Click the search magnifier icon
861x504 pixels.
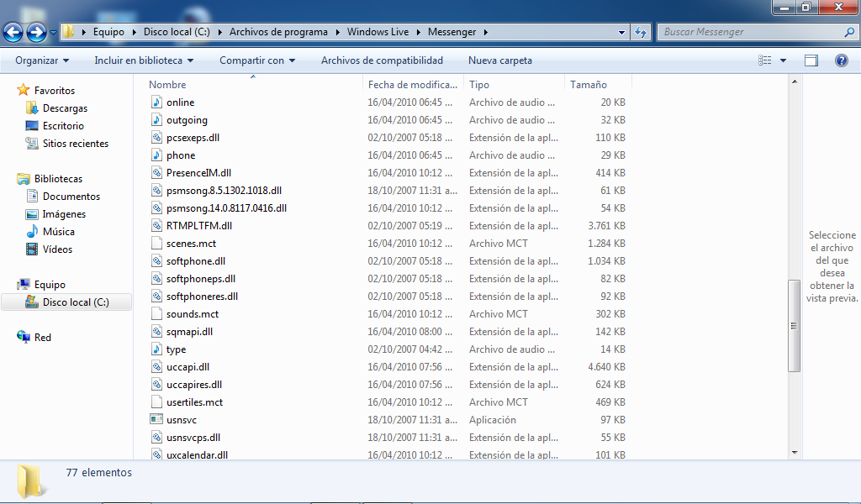click(849, 32)
